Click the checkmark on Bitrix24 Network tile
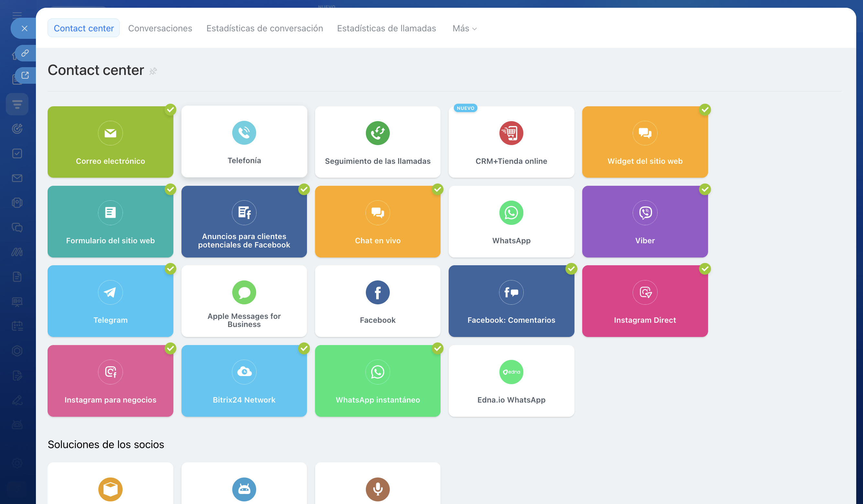The height and width of the screenshot is (504, 863). point(304,348)
